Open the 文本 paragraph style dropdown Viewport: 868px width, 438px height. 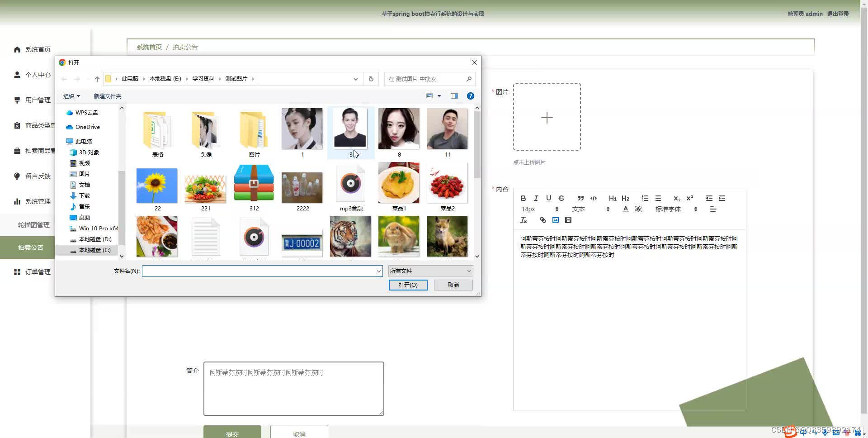tap(590, 209)
